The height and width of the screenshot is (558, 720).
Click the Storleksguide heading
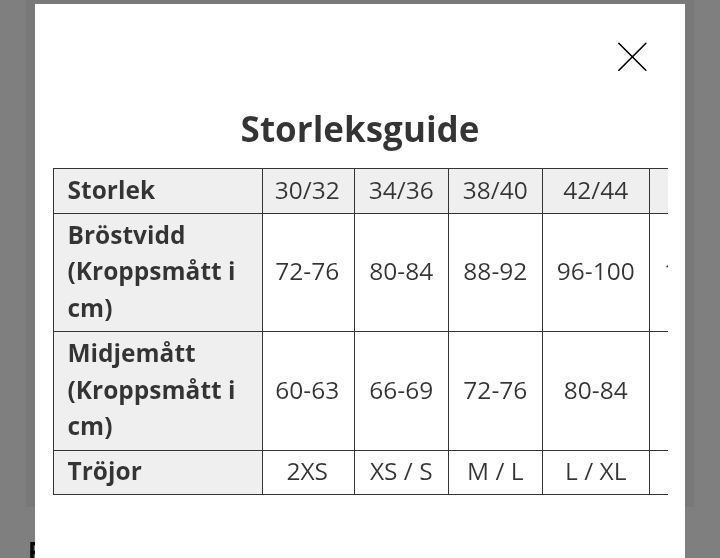pyautogui.click(x=360, y=129)
